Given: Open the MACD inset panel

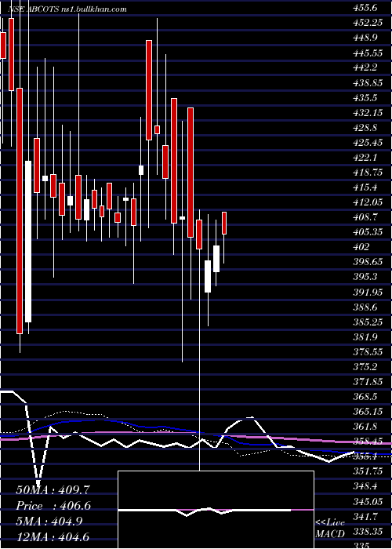Looking at the screenshot, I should point(216,510).
